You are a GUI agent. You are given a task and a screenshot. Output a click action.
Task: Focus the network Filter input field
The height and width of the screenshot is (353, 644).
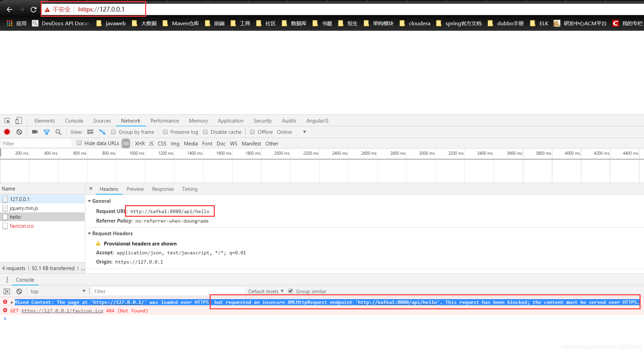36,144
